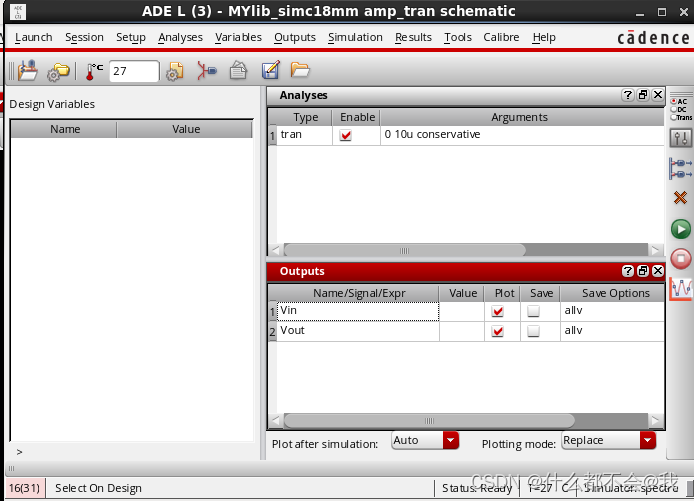Select the Vout output name cell
Viewport: 694px width, 501px height.
click(x=358, y=331)
